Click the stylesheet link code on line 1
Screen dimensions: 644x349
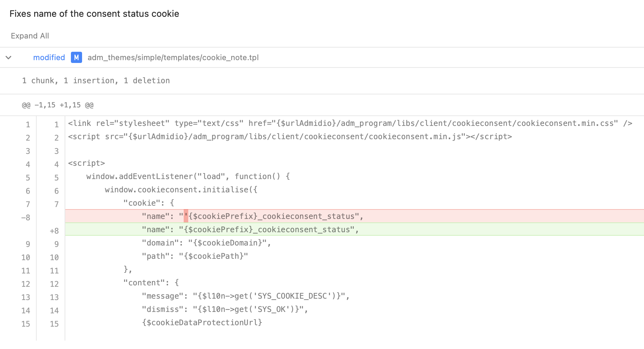pos(349,123)
